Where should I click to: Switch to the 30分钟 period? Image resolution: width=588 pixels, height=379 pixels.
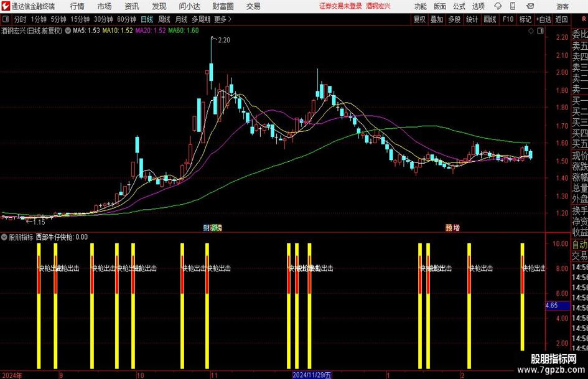tap(103, 19)
